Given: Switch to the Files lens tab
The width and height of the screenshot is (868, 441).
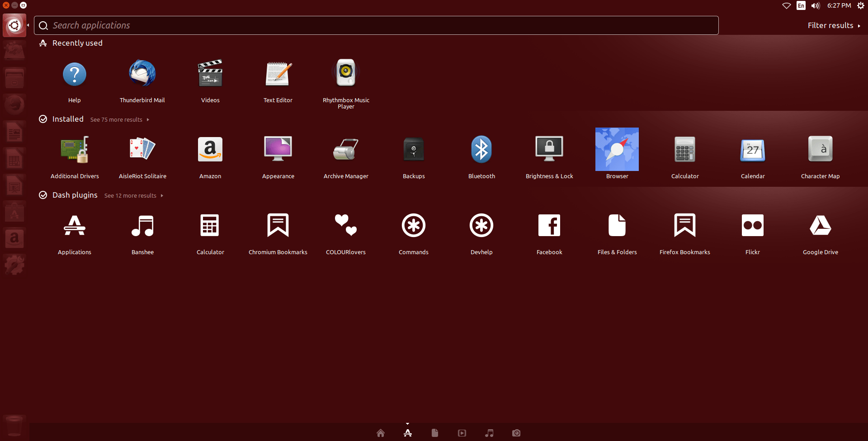Looking at the screenshot, I should coord(435,433).
